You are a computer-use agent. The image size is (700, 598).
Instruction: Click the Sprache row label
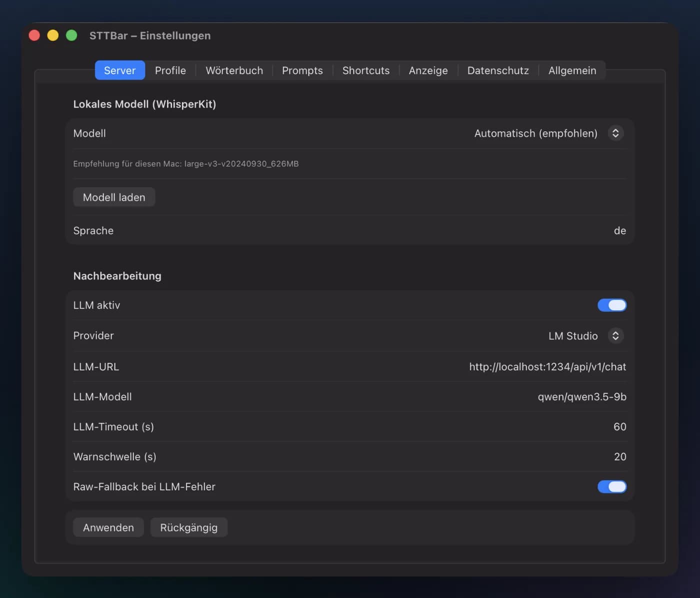[93, 231]
